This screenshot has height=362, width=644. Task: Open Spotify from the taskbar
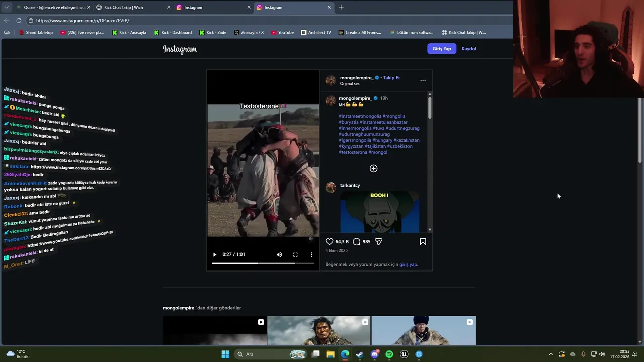tap(389, 354)
